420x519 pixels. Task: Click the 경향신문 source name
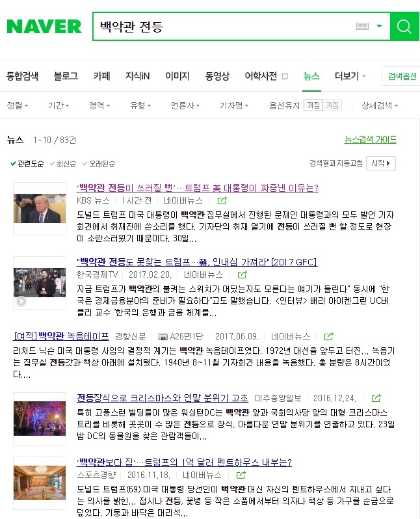point(131,337)
